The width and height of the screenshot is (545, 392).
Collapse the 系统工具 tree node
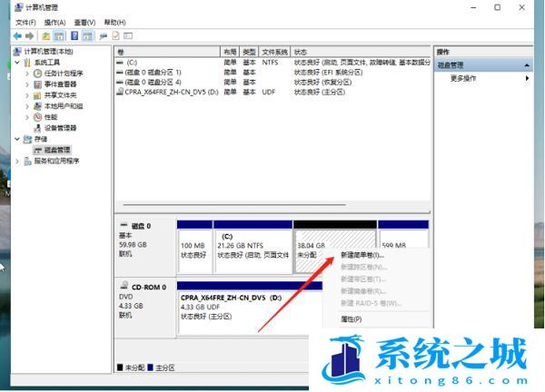[16, 63]
